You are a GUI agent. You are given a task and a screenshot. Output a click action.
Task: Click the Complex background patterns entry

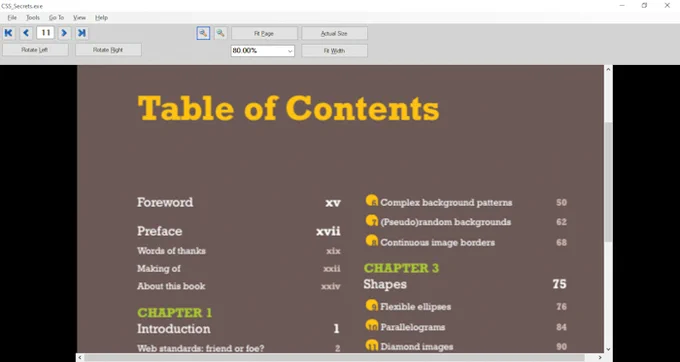(x=446, y=202)
